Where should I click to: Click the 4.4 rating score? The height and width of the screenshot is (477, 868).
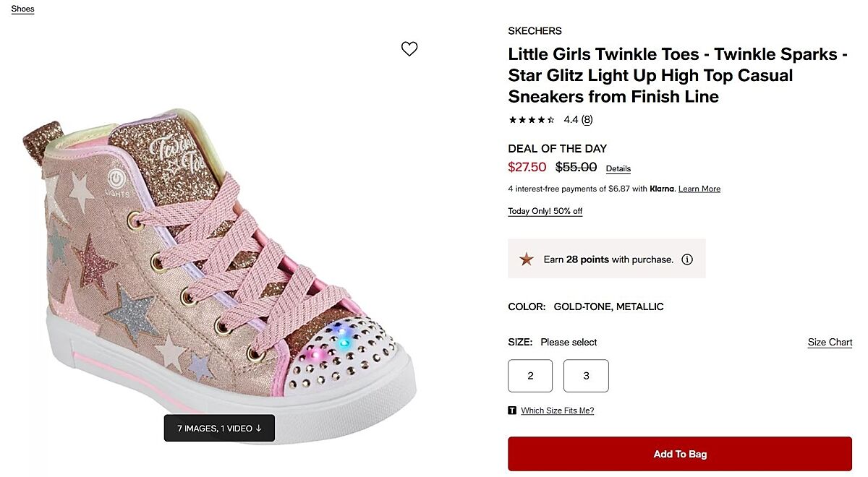click(571, 120)
